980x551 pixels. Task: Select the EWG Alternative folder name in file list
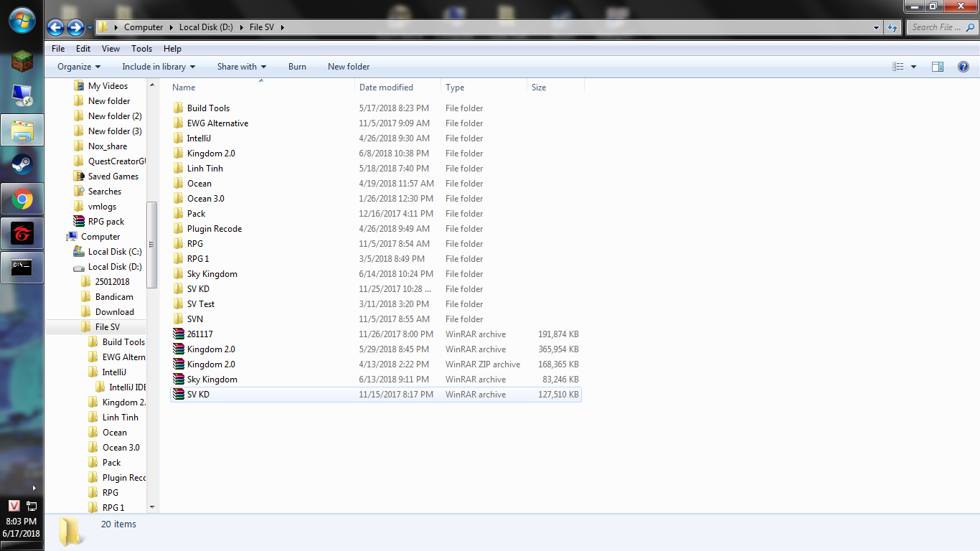coord(217,123)
